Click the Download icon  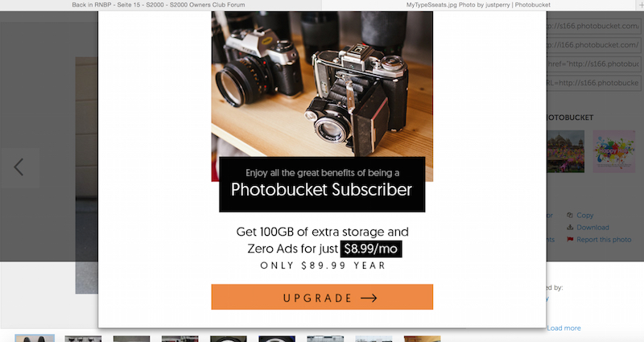pyautogui.click(x=570, y=227)
